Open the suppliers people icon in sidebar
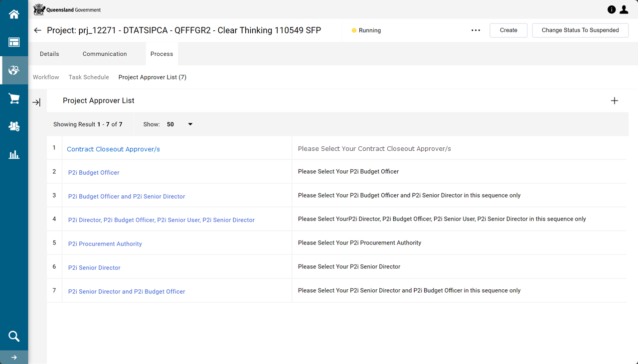The width and height of the screenshot is (638, 364). click(14, 126)
